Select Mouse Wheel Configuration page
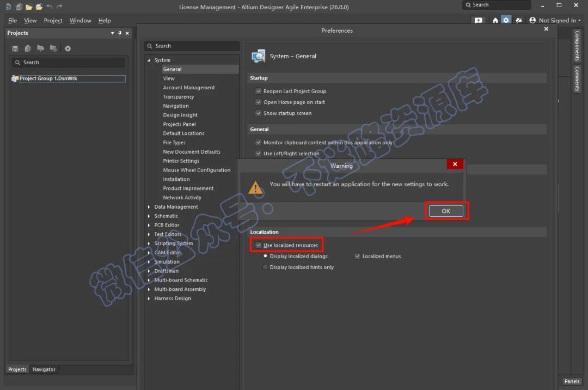The image size is (588, 390). 197,170
